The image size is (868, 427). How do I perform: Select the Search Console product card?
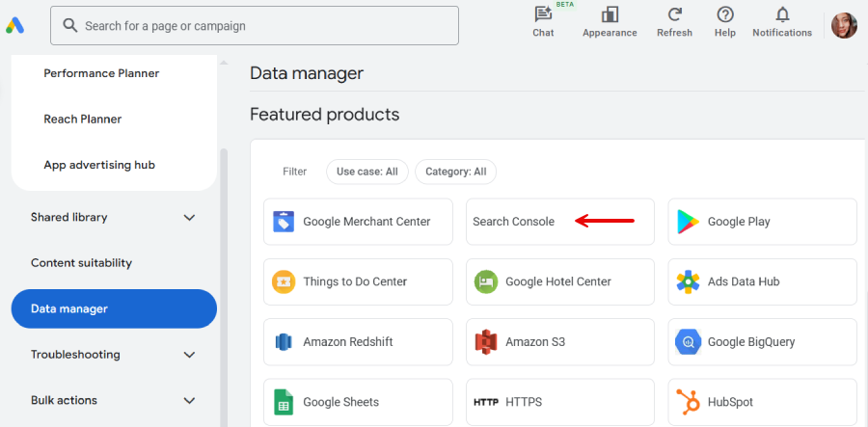pyautogui.click(x=560, y=222)
